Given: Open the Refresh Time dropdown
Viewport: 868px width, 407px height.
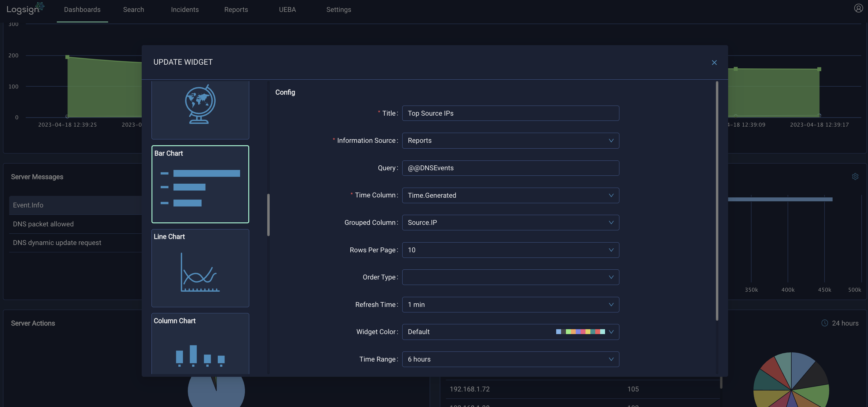Looking at the screenshot, I should (x=510, y=304).
